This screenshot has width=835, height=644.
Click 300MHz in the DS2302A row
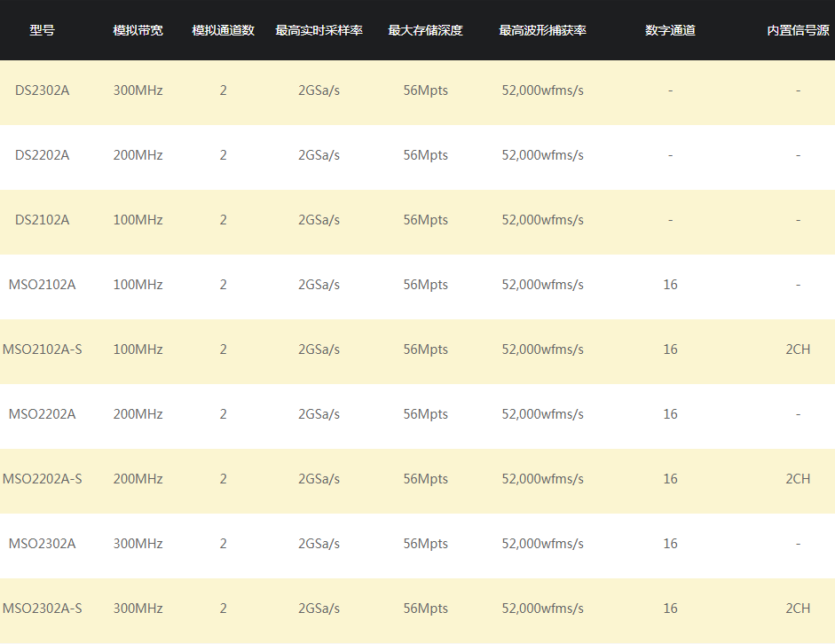138,90
